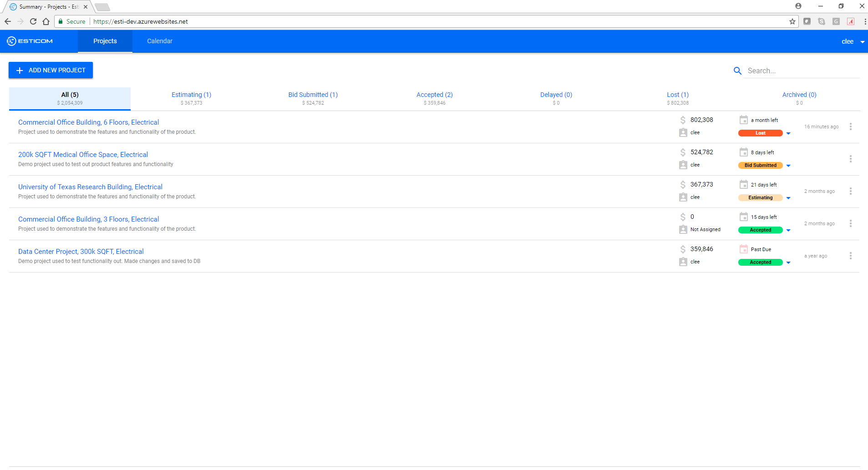The width and height of the screenshot is (868, 470).
Task: Open the clee user menu
Action: pyautogui.click(x=853, y=41)
